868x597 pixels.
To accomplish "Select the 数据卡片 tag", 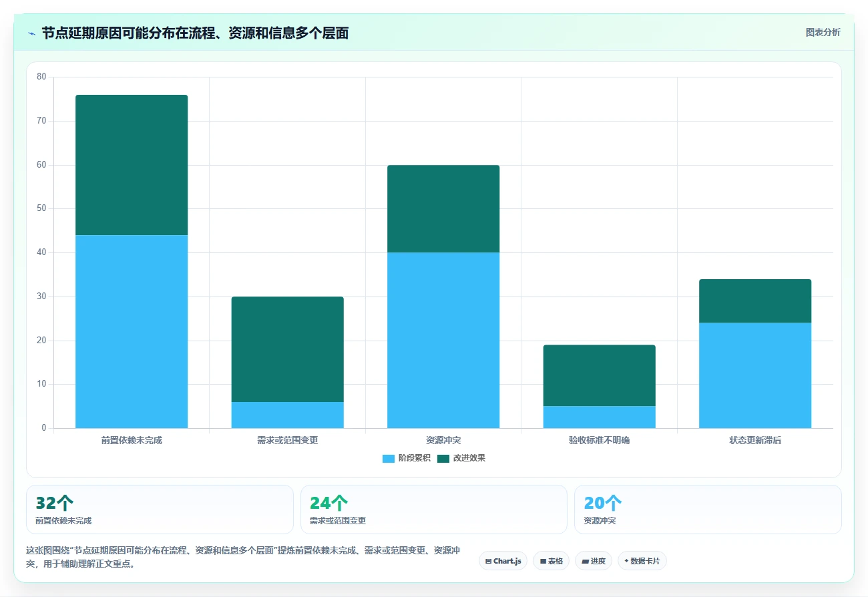I will coord(642,561).
